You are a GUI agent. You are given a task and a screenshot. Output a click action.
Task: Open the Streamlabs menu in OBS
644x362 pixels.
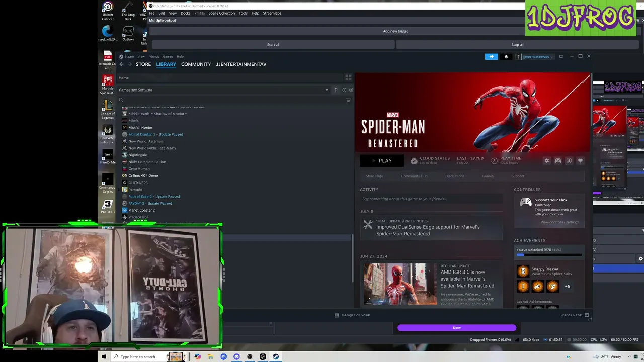click(272, 13)
